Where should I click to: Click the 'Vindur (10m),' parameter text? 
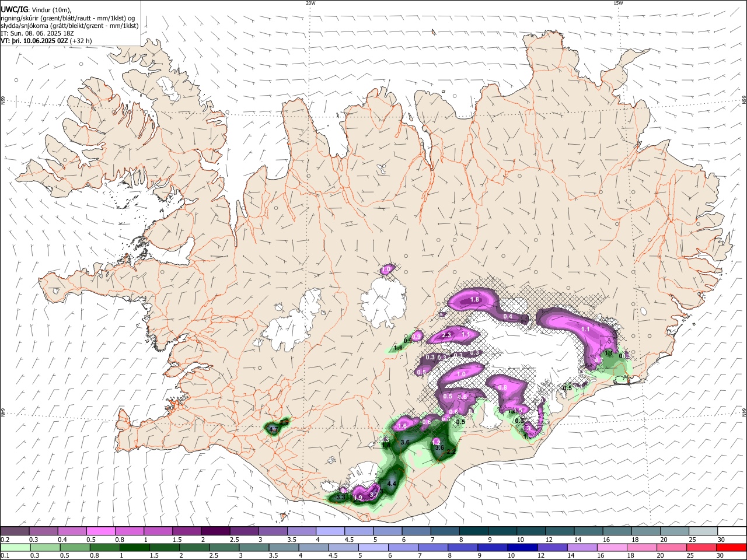(51, 10)
